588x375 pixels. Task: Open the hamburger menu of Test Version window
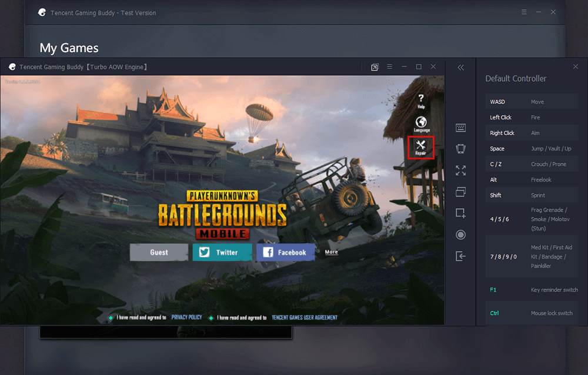point(524,12)
